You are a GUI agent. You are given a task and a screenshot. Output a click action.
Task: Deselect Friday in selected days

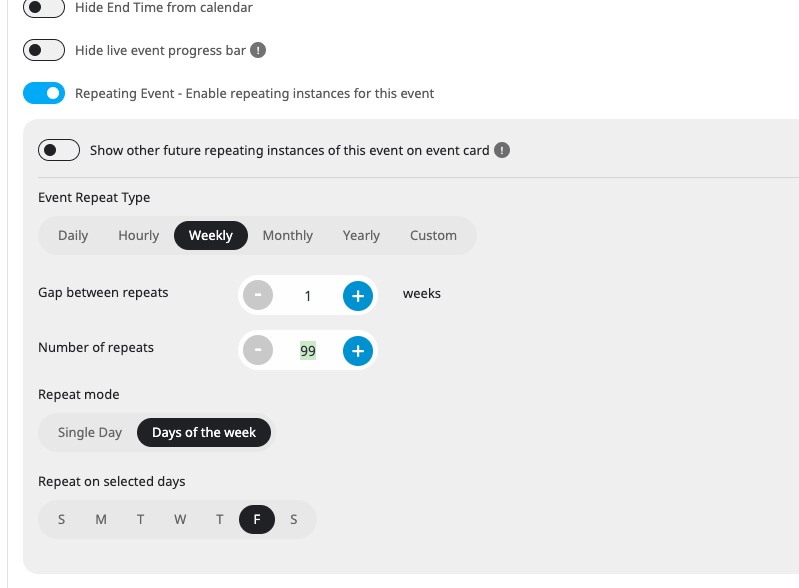257,520
